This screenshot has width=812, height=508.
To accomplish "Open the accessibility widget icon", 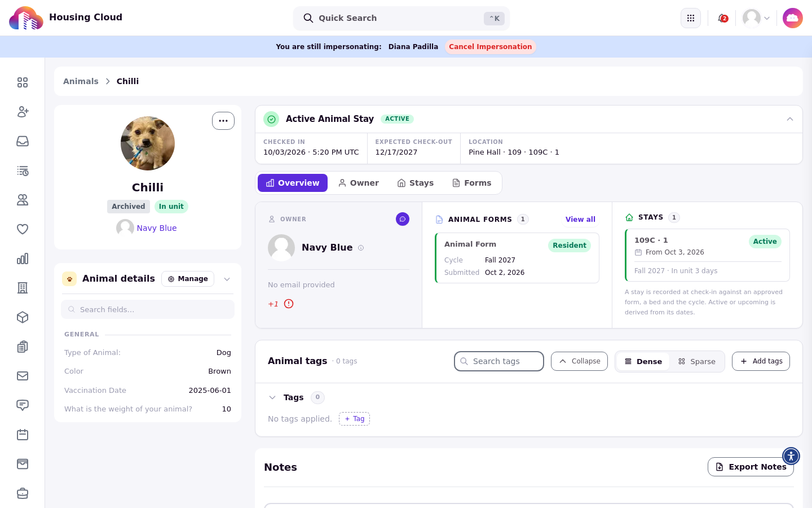I will pyautogui.click(x=791, y=456).
